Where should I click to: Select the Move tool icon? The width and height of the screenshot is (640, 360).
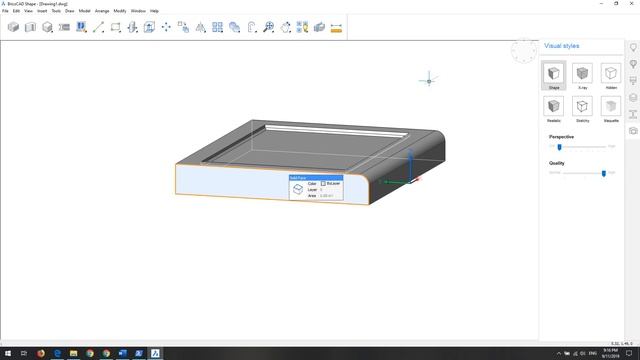166,27
